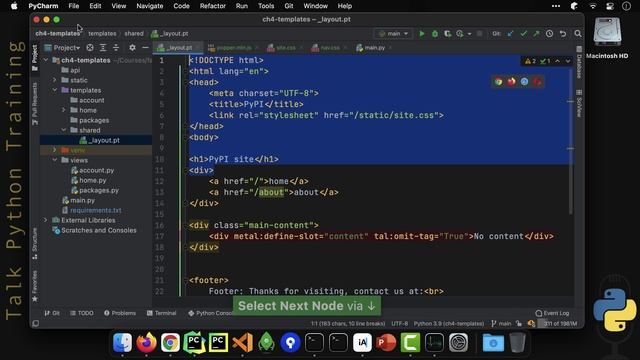Select opened file target icon in Project panel
640x360 pixels.
[x=90, y=48]
